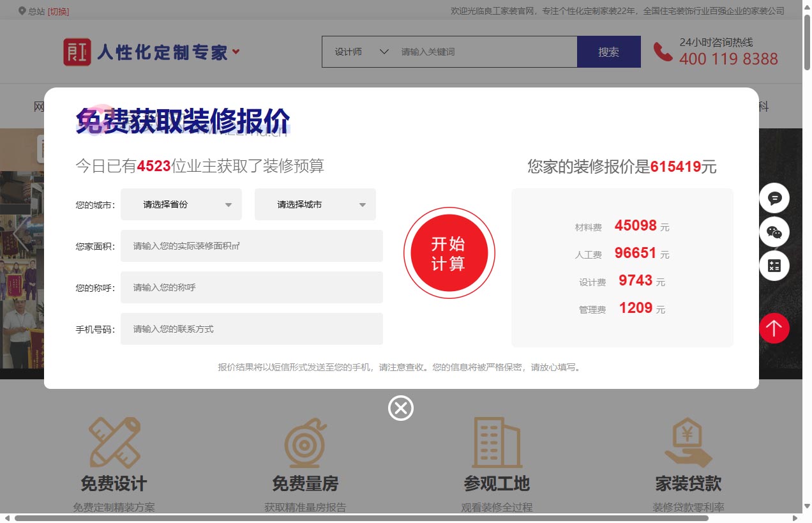Click the 您的称呼 name input field
The width and height of the screenshot is (812, 523).
pos(252,287)
